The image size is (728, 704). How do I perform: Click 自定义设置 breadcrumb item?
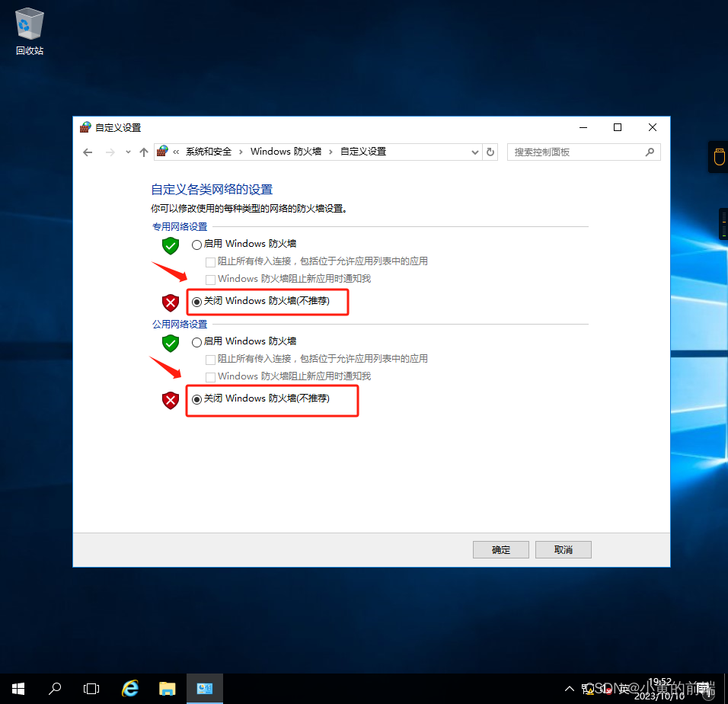click(363, 152)
